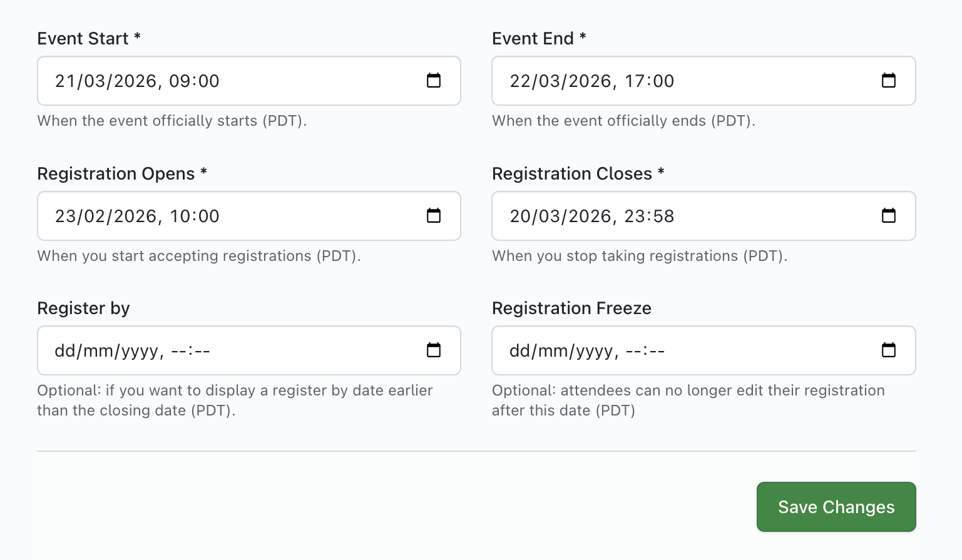Image resolution: width=962 pixels, height=560 pixels.
Task: Open the Event End calendar picker icon
Action: [888, 81]
